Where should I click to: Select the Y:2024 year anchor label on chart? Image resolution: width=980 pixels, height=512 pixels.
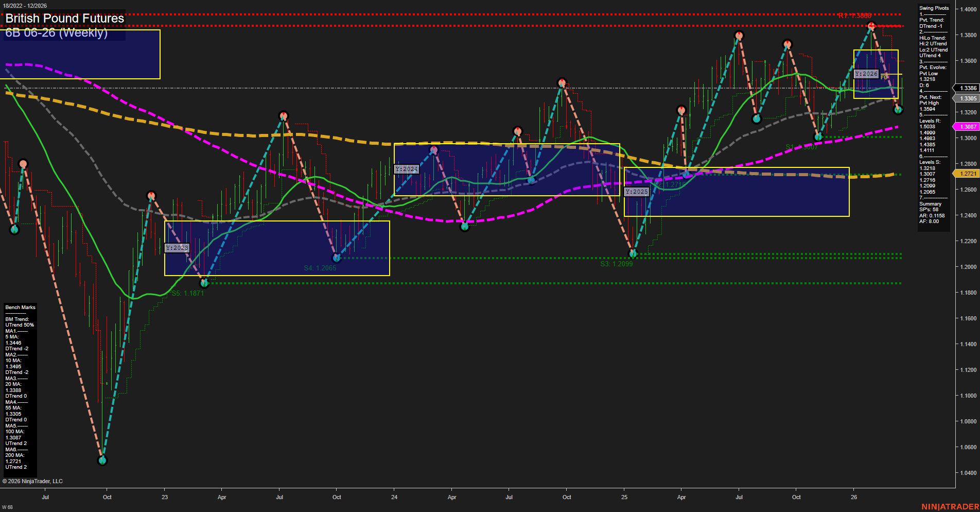(x=407, y=168)
